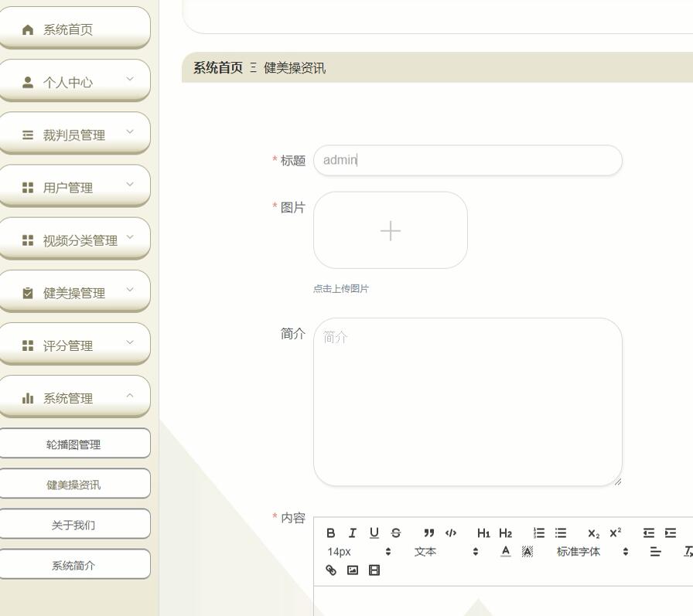
Task: Apply an ordered list in the editor
Action: point(538,533)
